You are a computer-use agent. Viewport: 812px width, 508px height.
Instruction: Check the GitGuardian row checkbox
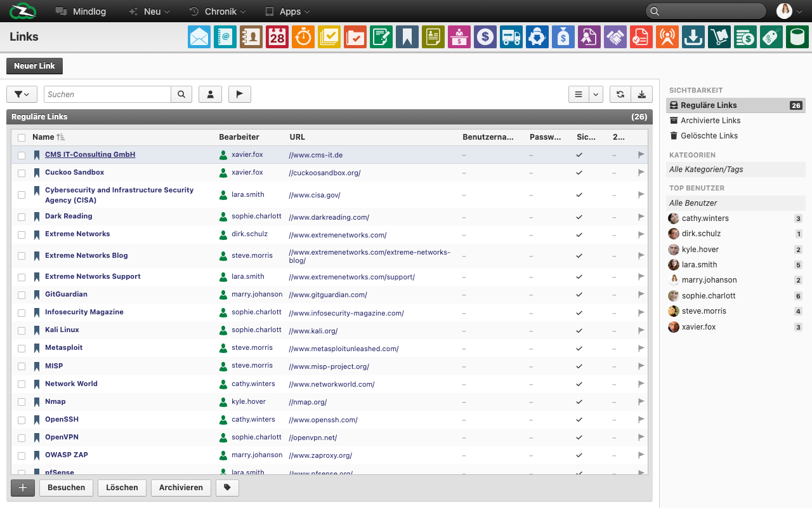22,295
